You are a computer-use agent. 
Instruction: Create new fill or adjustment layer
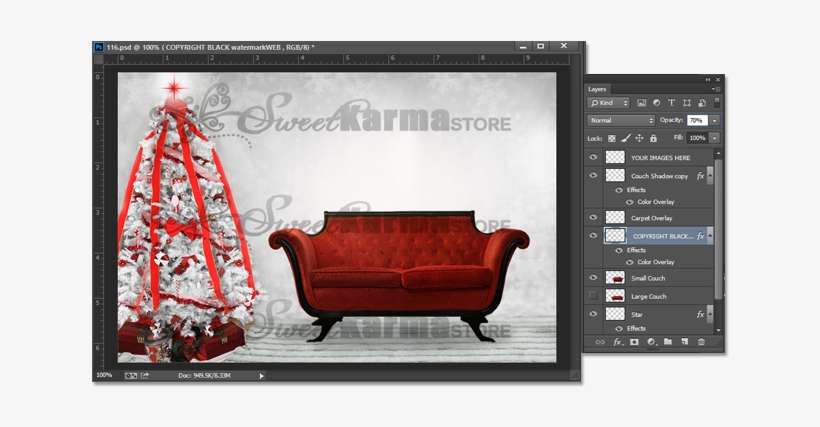[x=652, y=342]
